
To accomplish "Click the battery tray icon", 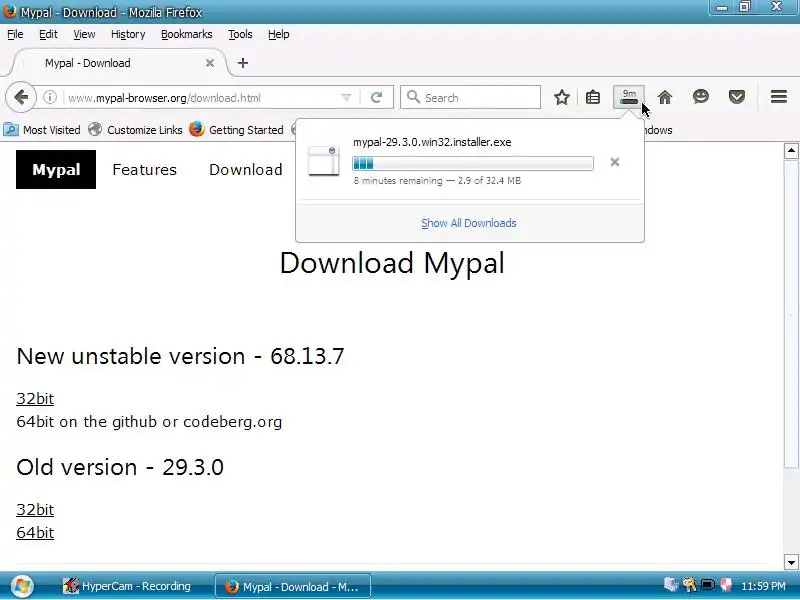I will tap(708, 585).
